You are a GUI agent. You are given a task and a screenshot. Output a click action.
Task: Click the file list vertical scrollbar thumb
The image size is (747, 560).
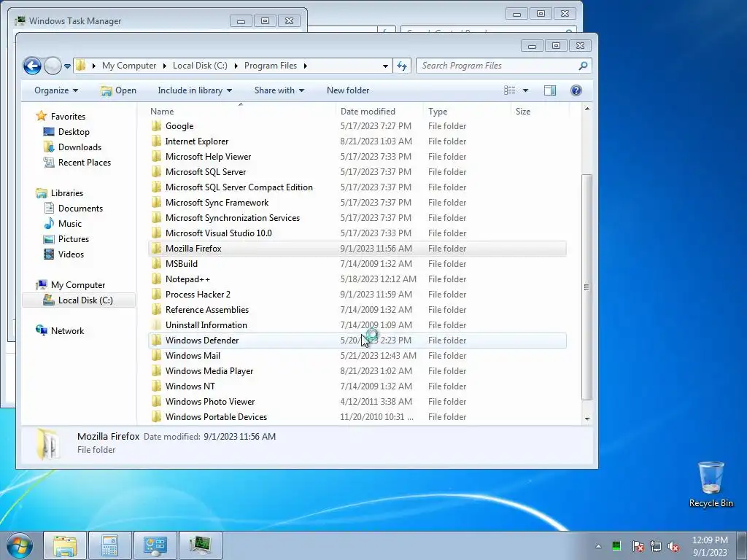(x=587, y=287)
